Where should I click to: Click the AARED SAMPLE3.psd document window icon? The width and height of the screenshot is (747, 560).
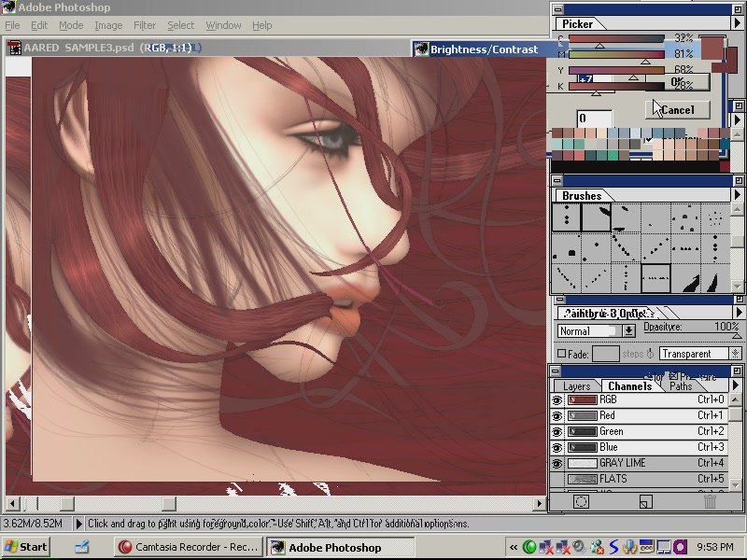pyautogui.click(x=14, y=48)
